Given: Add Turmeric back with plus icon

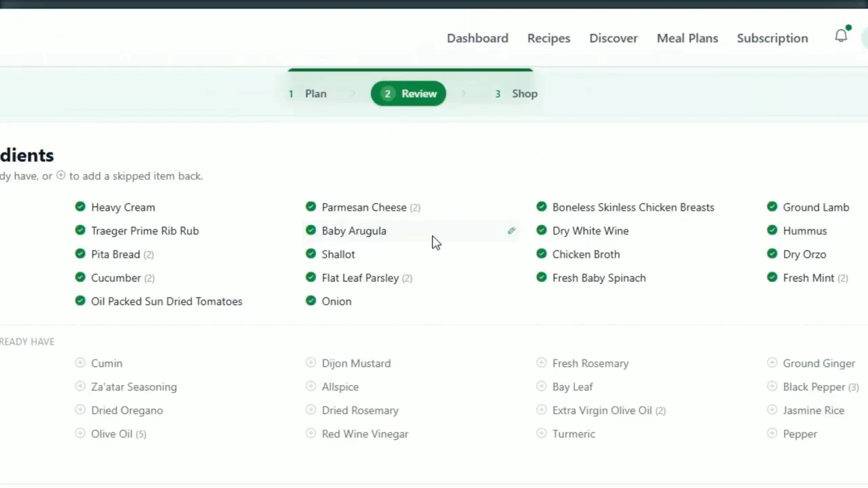Looking at the screenshot, I should (541, 433).
